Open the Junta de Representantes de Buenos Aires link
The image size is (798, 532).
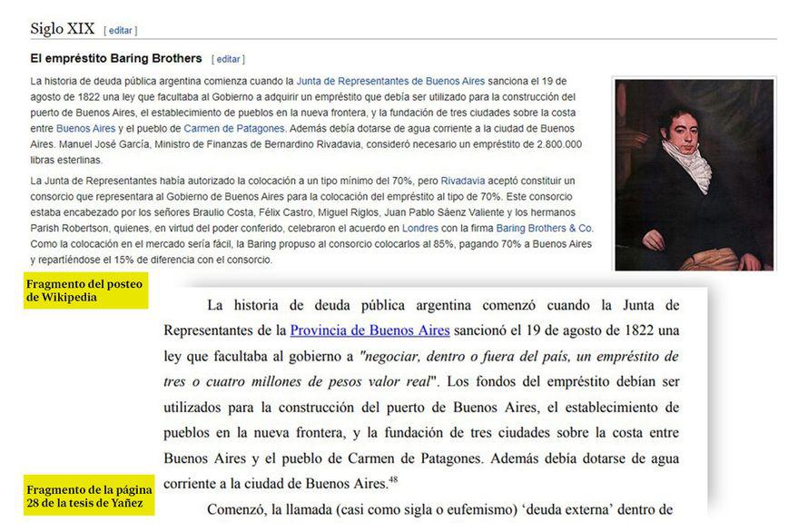[x=390, y=81]
